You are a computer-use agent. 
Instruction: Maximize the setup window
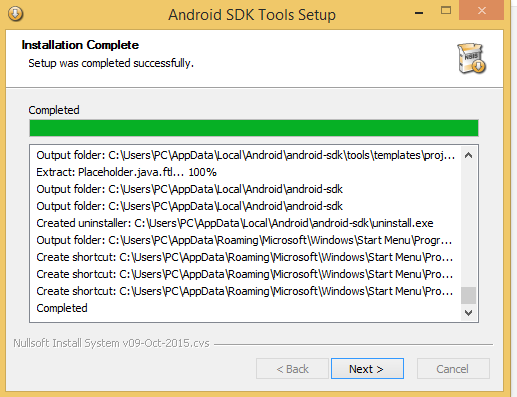[x=446, y=11]
